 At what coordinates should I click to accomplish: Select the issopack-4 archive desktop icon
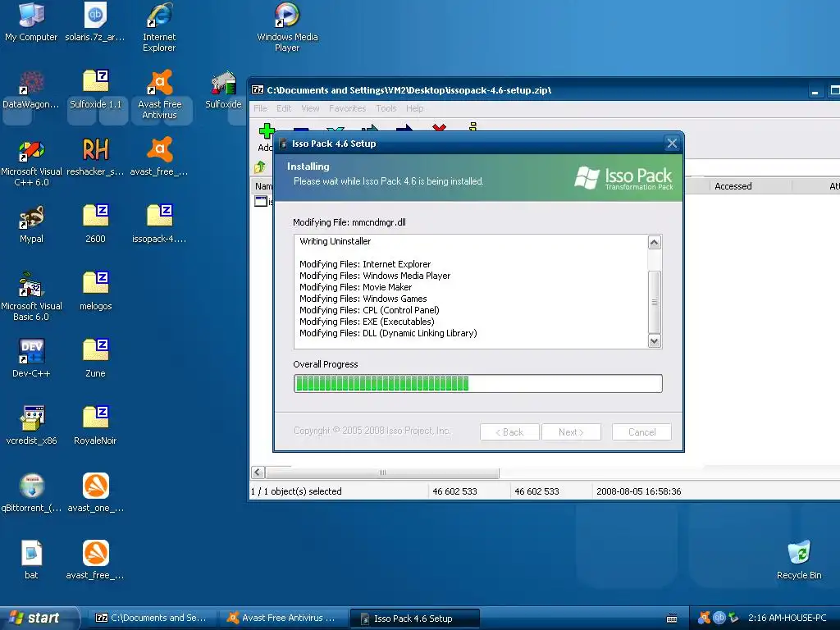pyautogui.click(x=159, y=224)
